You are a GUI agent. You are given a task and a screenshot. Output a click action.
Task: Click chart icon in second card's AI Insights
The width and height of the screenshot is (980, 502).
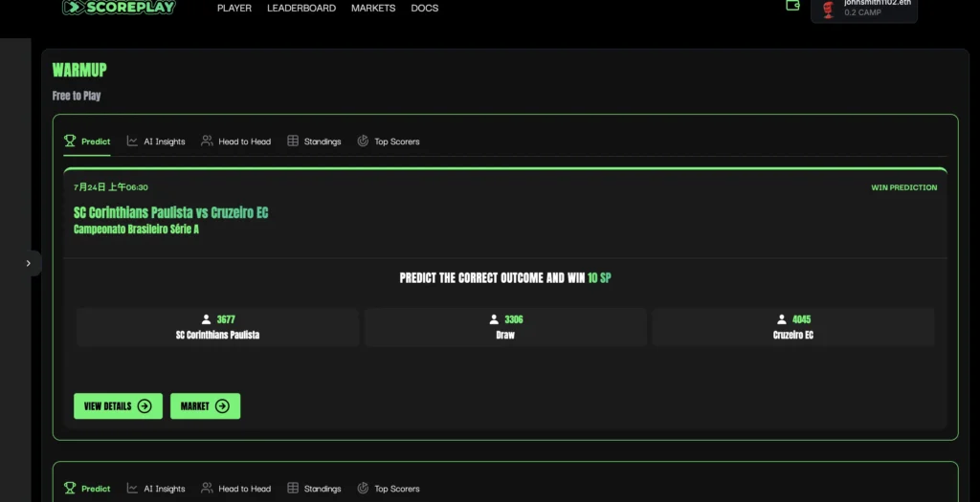point(132,488)
